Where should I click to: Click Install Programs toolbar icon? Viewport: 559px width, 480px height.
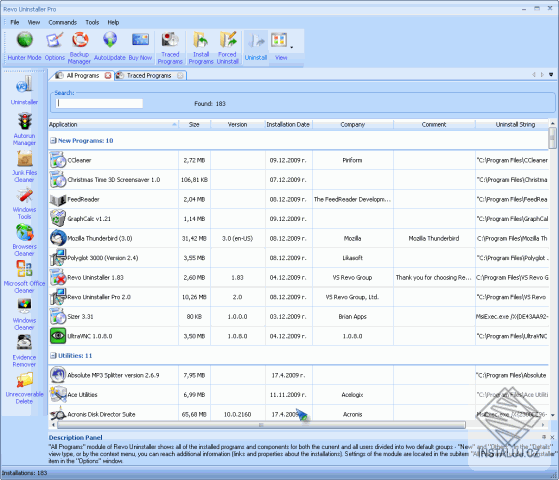(201, 40)
